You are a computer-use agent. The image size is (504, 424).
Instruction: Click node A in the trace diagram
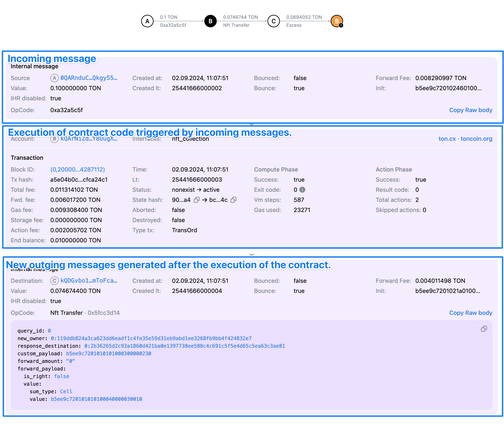tap(147, 21)
